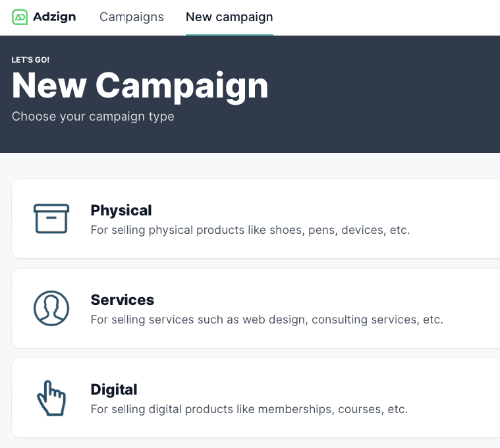
Task: Click the green Adzign logo icon
Action: tap(20, 17)
